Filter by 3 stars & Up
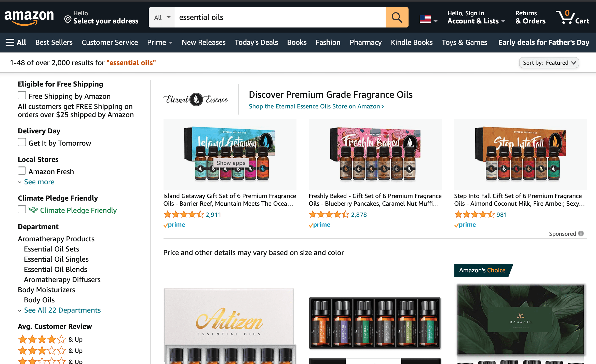Viewport: 596px width, 364px height. tap(50, 351)
